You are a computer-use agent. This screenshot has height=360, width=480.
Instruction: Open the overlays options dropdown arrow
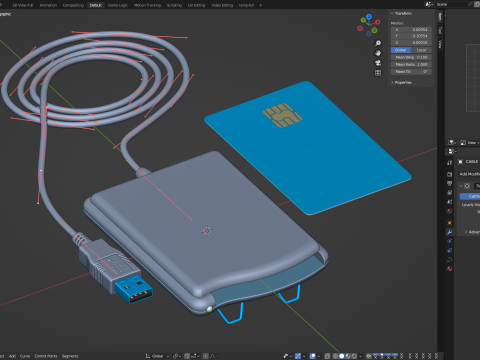pyautogui.click(x=319, y=356)
